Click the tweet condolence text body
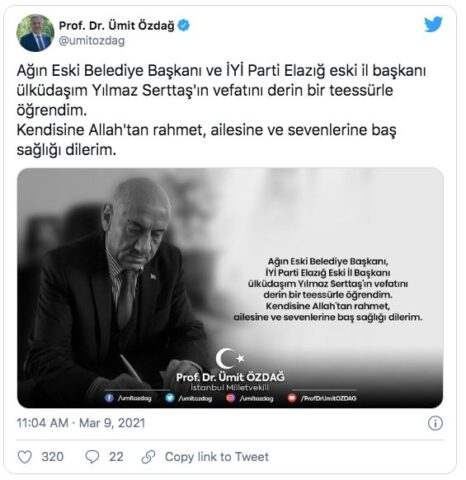This screenshot has width=466, height=480. (221, 110)
